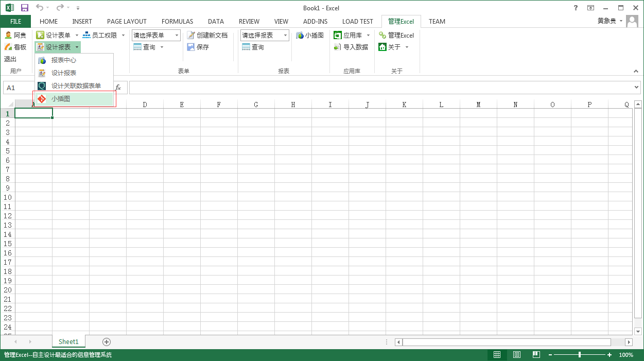Click the zoom in plus icon
This screenshot has width=644, height=361.
point(610,355)
